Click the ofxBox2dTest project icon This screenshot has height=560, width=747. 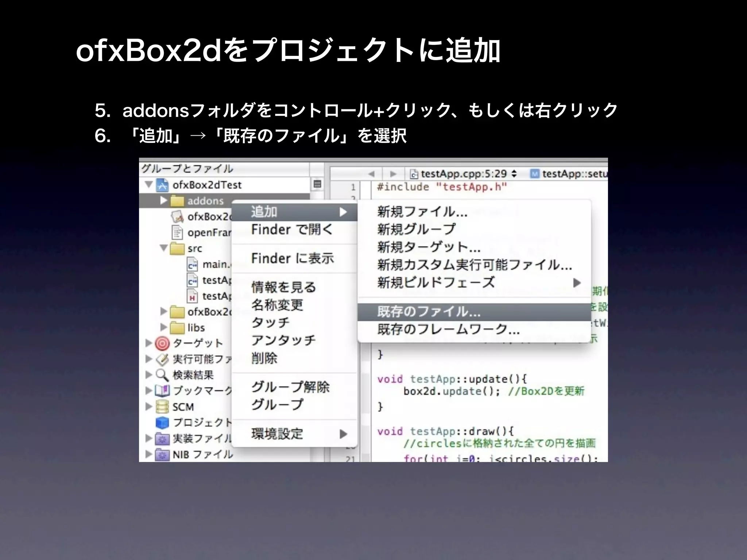coord(162,185)
